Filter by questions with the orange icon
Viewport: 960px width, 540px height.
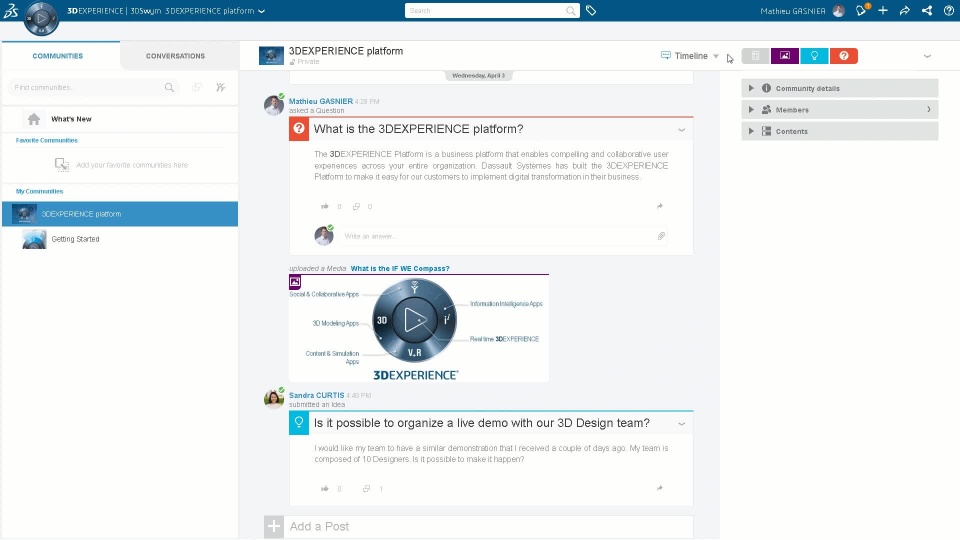point(844,56)
